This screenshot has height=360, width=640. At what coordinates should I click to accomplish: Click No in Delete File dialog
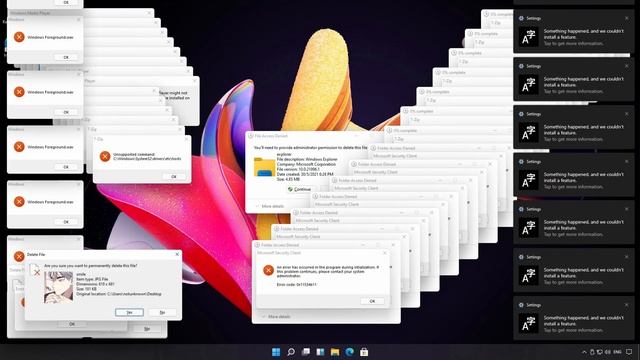[162, 312]
